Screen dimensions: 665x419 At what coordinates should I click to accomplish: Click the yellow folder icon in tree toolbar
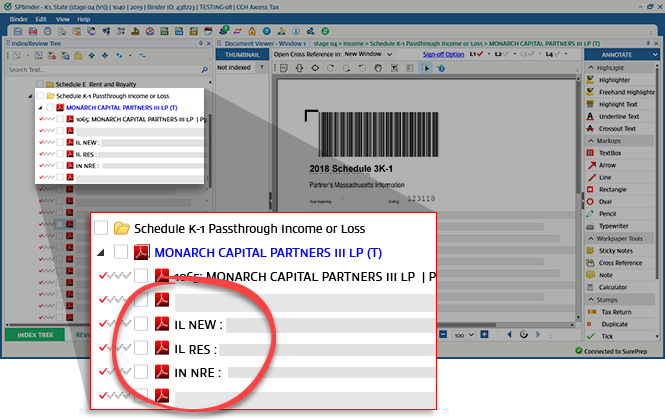(x=78, y=56)
